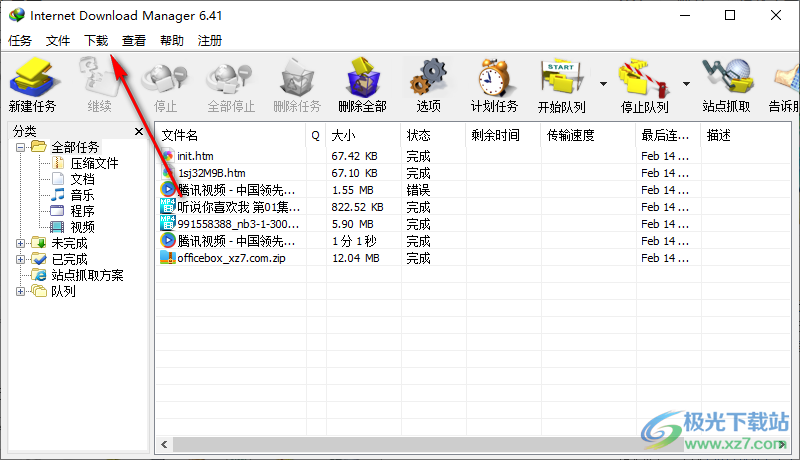Select 腾讯视频 row sized 1分1秒

[x=473, y=241]
